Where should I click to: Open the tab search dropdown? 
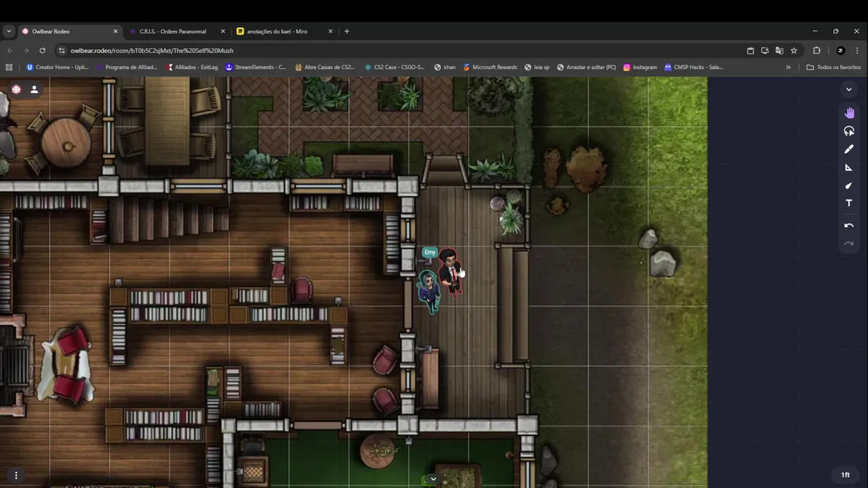coord(9,31)
